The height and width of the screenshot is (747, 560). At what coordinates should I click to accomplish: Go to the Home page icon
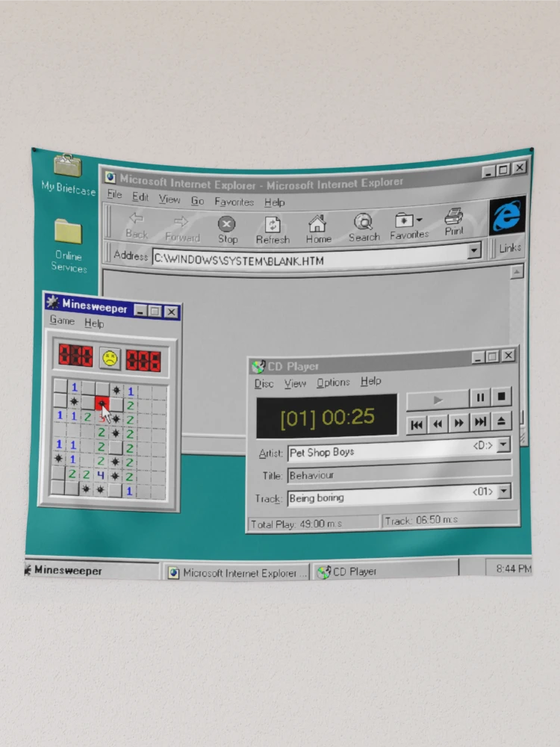pos(317,223)
